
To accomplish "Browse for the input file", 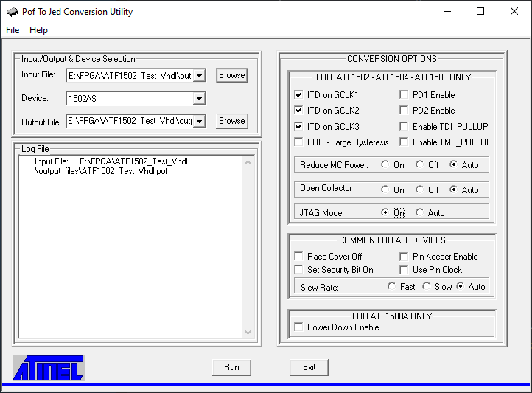I will point(231,75).
